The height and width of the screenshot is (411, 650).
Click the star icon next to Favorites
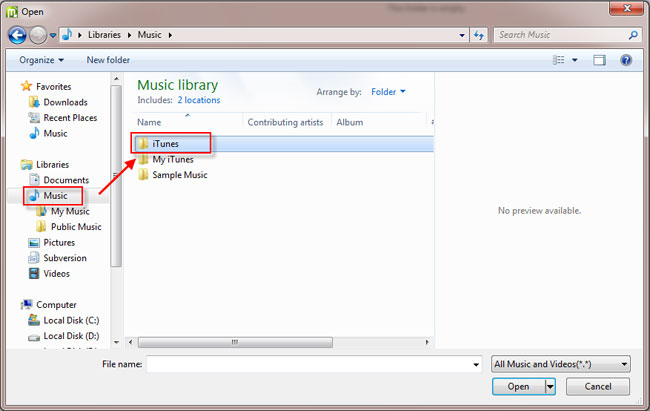(x=27, y=86)
